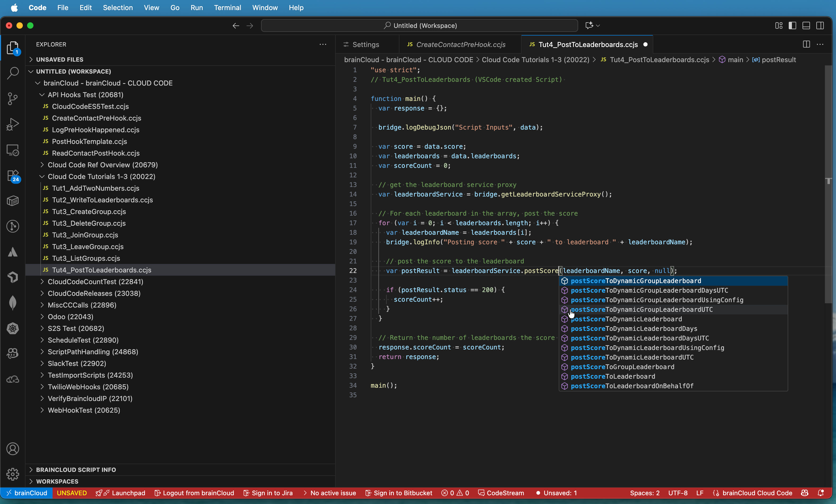Open the Terminal menu
Image resolution: width=836 pixels, height=504 pixels.
(x=227, y=7)
